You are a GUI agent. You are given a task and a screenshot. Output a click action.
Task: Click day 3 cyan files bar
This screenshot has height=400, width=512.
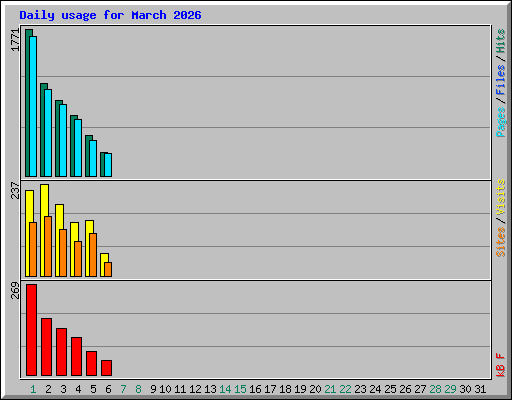(x=63, y=140)
